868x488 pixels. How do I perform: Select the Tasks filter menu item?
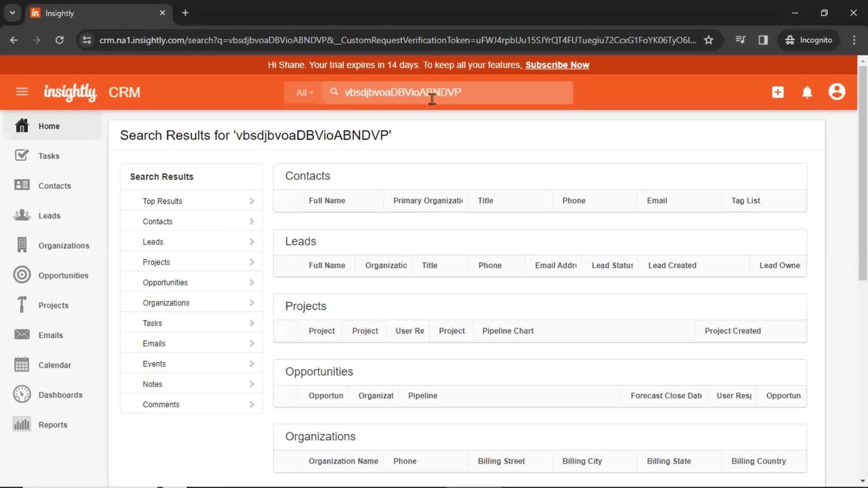[153, 323]
